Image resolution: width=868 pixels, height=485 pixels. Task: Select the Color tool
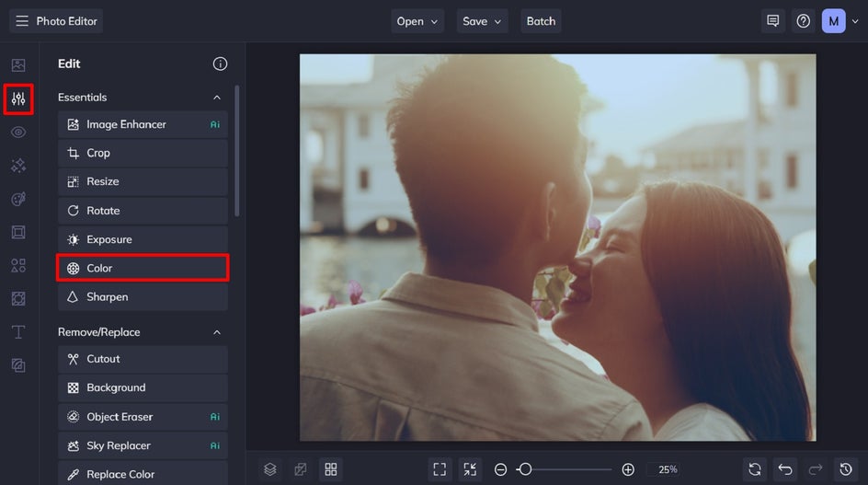[x=143, y=269]
